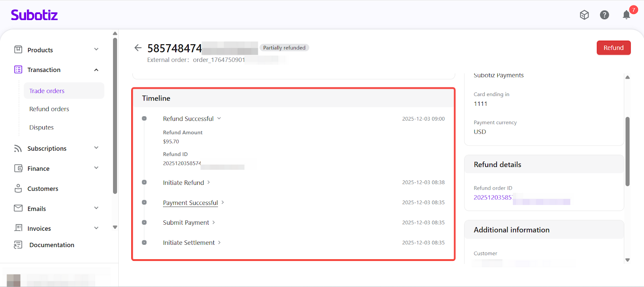Expand the Products menu chevron
The image size is (644, 287).
tap(96, 49)
